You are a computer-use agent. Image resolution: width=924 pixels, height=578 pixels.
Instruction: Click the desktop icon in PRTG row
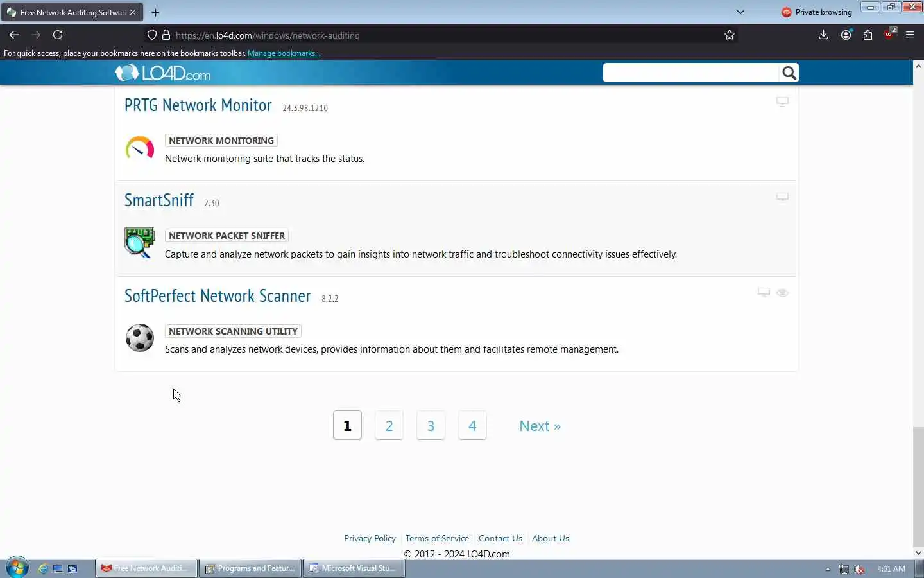(x=782, y=101)
